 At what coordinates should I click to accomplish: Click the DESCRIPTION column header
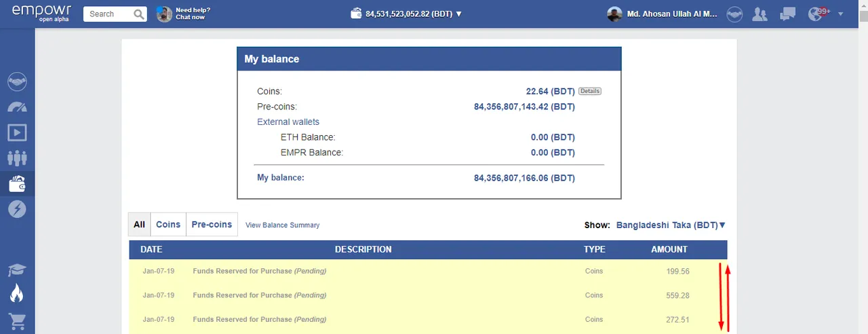click(x=363, y=249)
